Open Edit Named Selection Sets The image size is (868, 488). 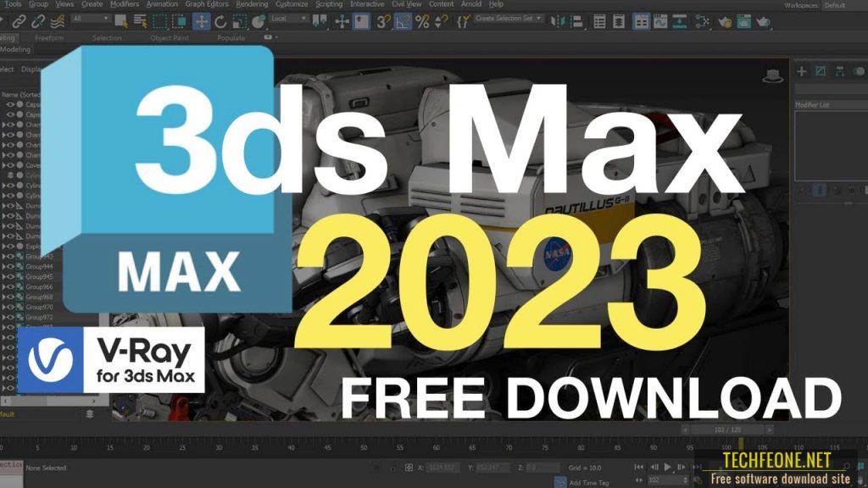[x=464, y=21]
